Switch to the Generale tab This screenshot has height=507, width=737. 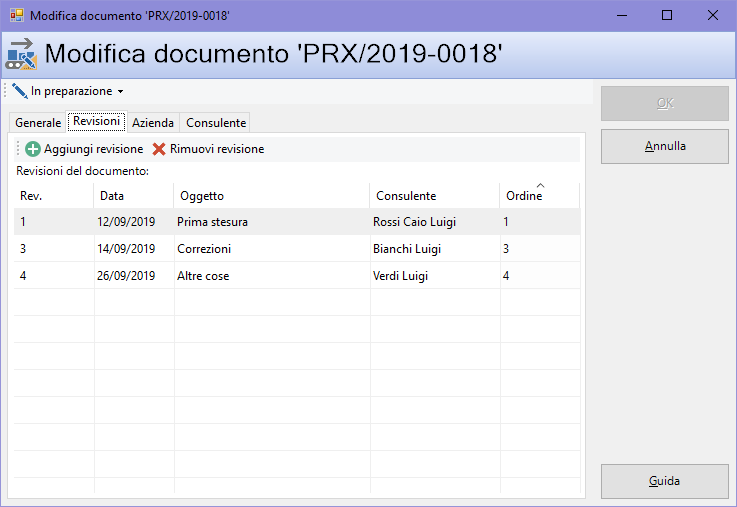[38, 123]
